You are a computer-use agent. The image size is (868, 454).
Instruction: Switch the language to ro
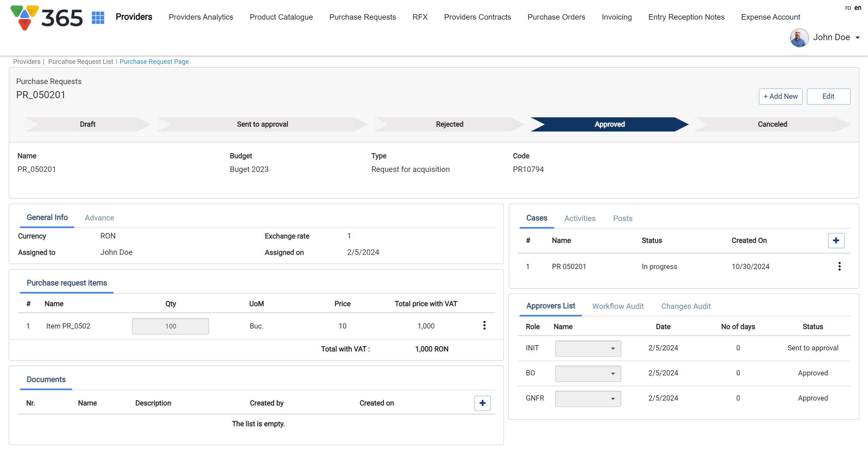848,8
